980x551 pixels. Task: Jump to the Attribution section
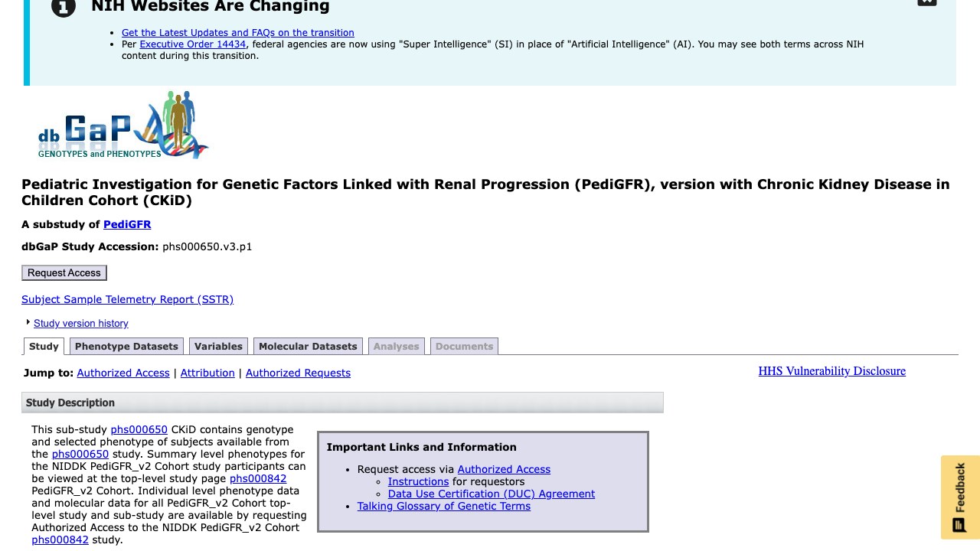tap(207, 373)
